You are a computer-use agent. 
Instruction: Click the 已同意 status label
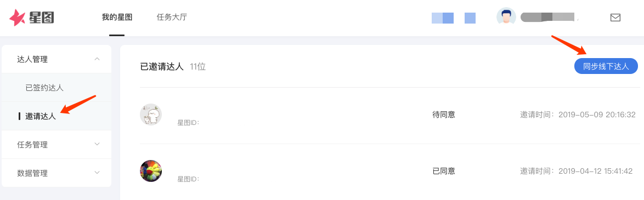pos(444,171)
